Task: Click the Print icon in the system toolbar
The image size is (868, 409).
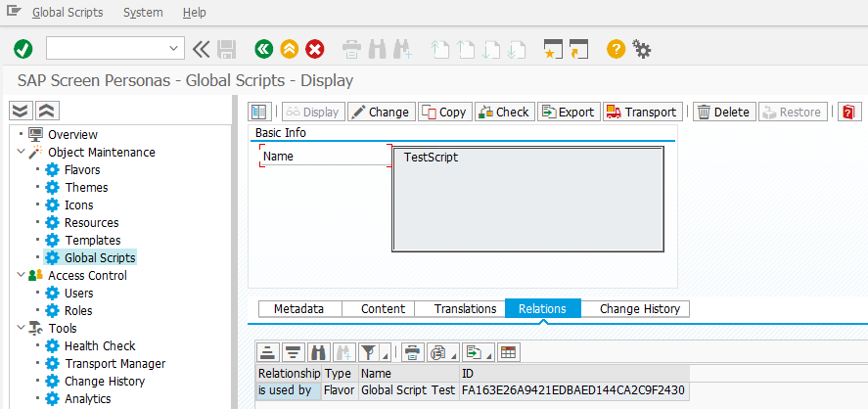Action: tap(352, 49)
